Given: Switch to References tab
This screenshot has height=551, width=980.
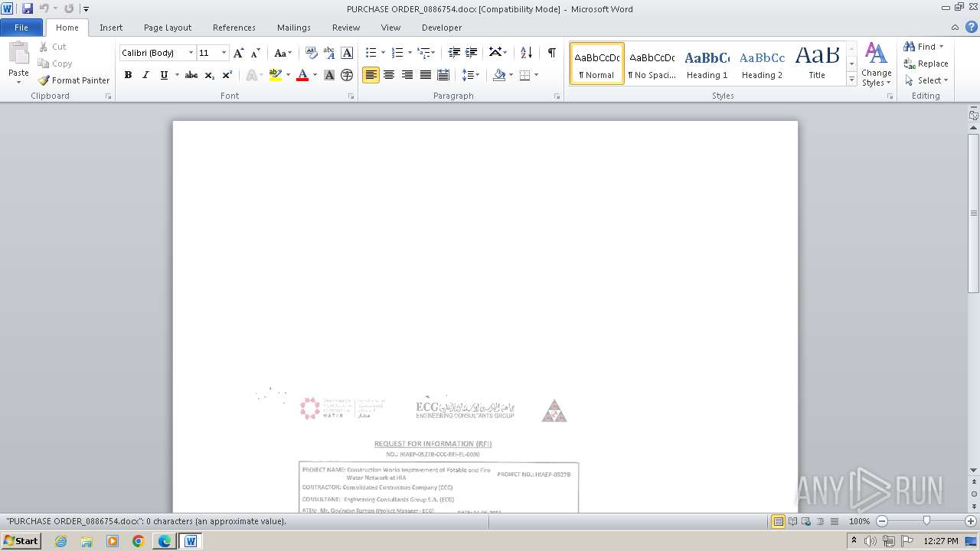Looking at the screenshot, I should 234,28.
